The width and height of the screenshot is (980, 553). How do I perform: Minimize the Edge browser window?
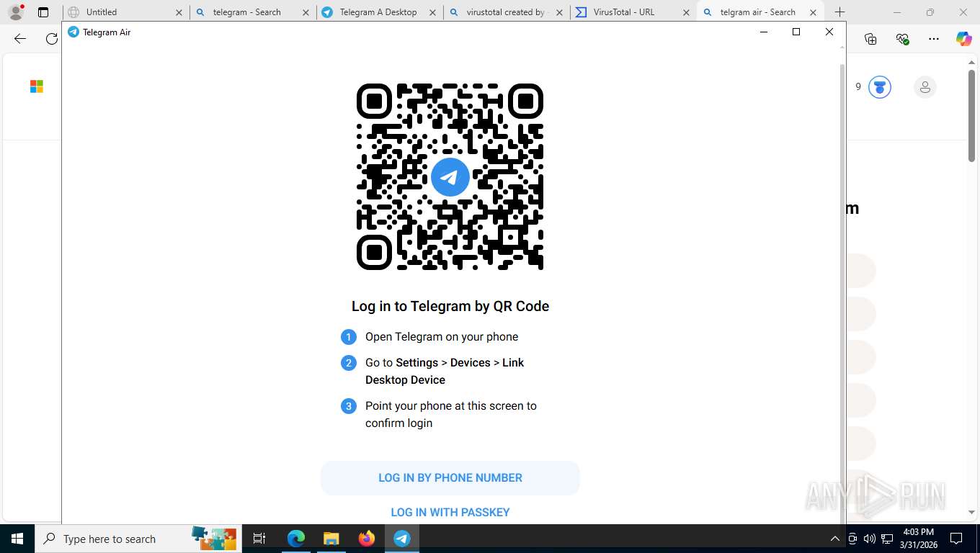tap(897, 12)
